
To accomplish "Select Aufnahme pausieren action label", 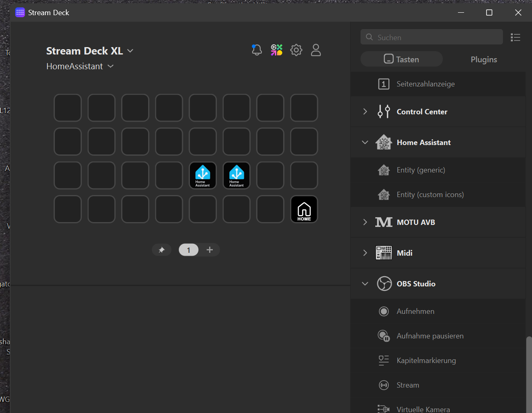I will click(x=430, y=336).
